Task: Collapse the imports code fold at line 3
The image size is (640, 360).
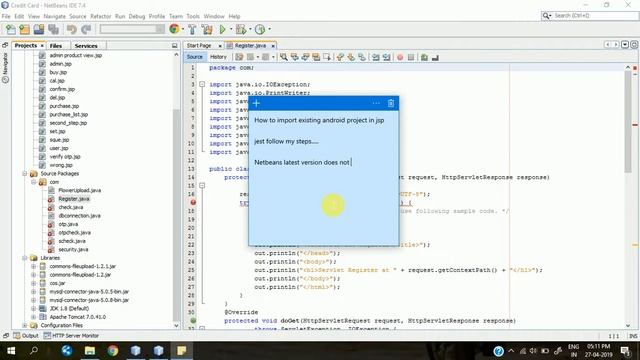Action: click(x=202, y=84)
